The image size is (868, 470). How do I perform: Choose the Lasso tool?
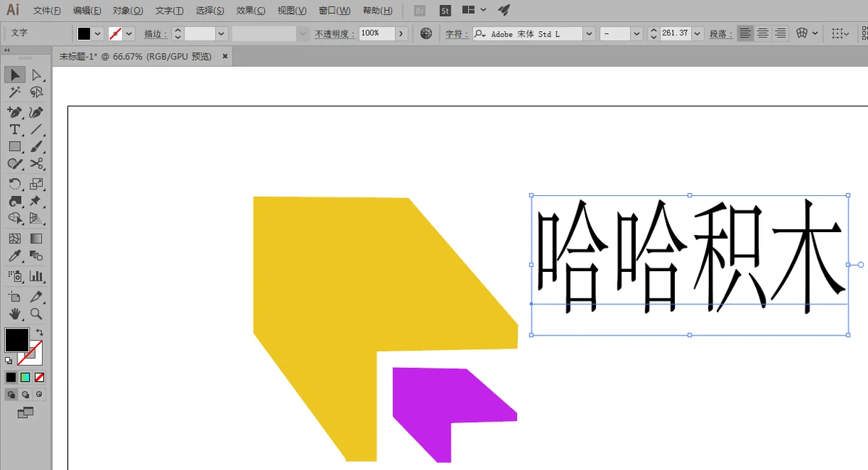(x=36, y=93)
